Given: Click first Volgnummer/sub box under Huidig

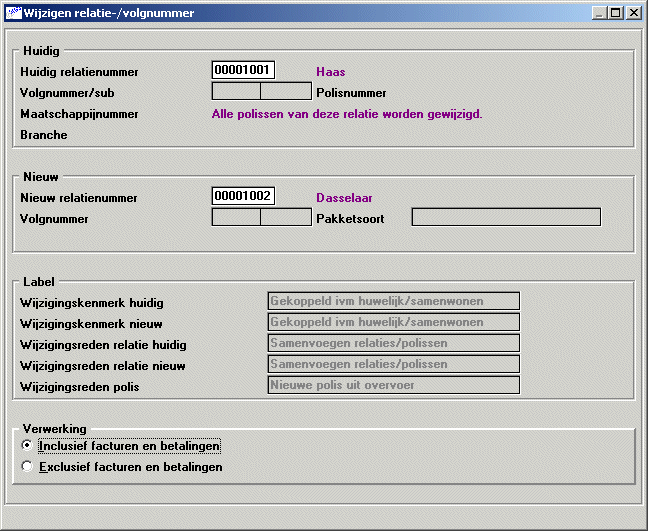Looking at the screenshot, I should tap(236, 92).
